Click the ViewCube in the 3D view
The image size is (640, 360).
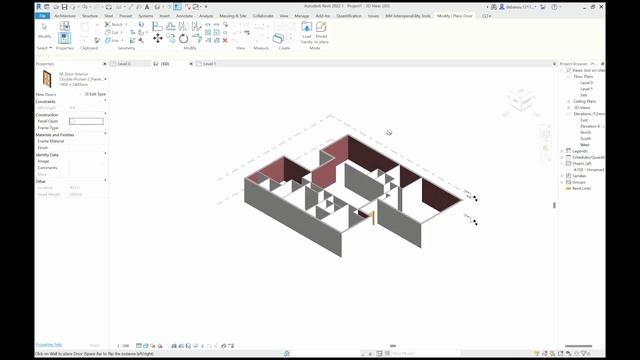point(522,101)
